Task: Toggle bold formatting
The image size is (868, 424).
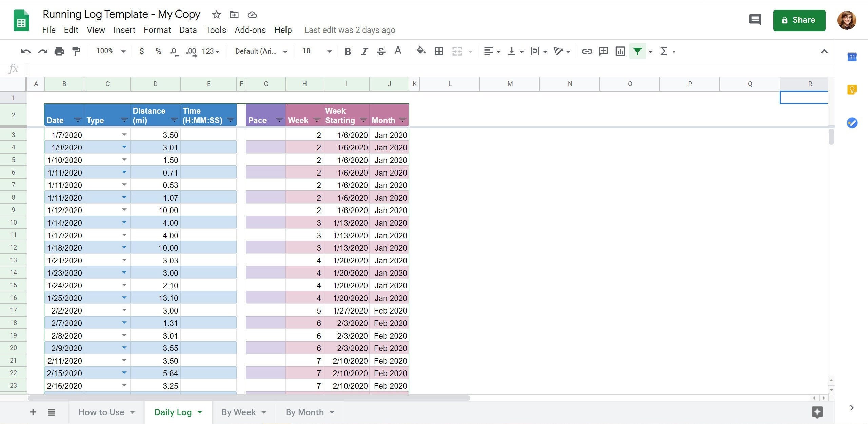Action: (348, 51)
